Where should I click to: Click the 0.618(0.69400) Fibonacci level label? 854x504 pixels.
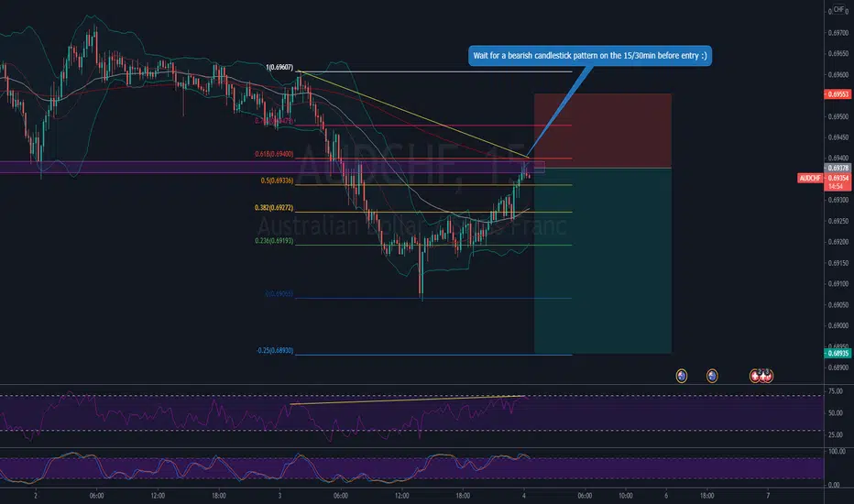[274, 154]
